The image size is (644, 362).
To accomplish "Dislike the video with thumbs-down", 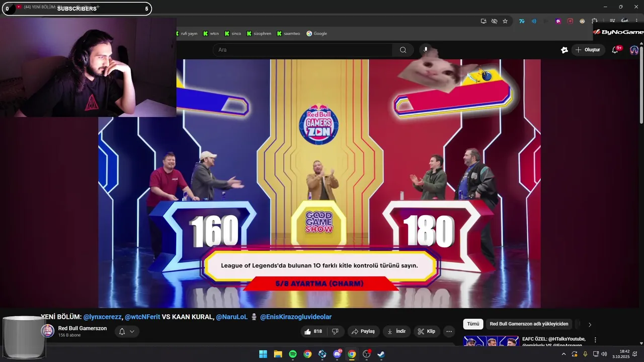I will [x=335, y=331].
